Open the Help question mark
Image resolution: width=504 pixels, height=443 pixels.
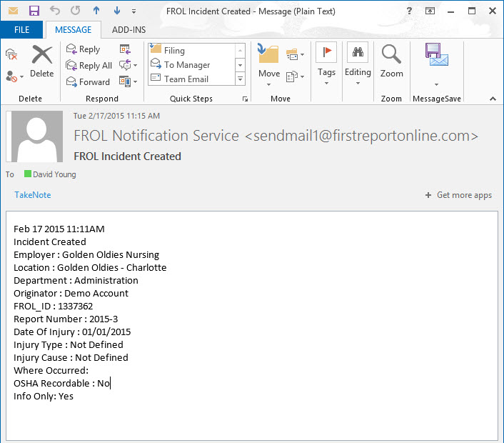click(x=408, y=11)
